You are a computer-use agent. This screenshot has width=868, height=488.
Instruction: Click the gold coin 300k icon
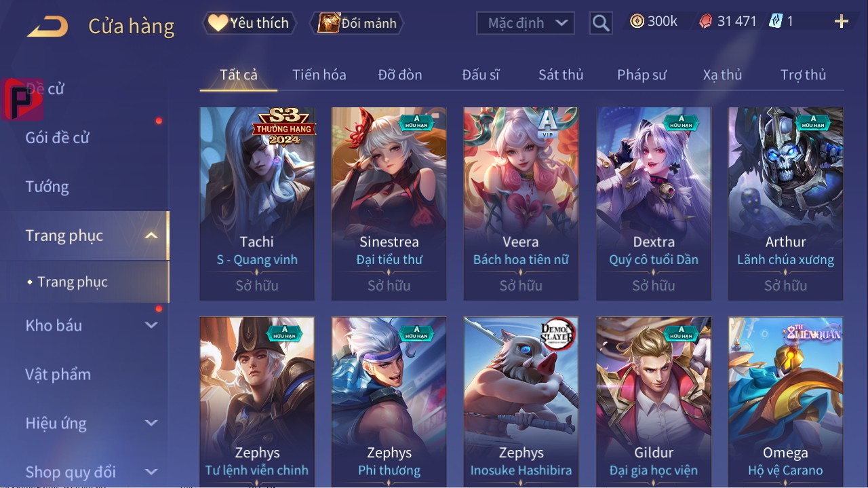(x=637, y=22)
